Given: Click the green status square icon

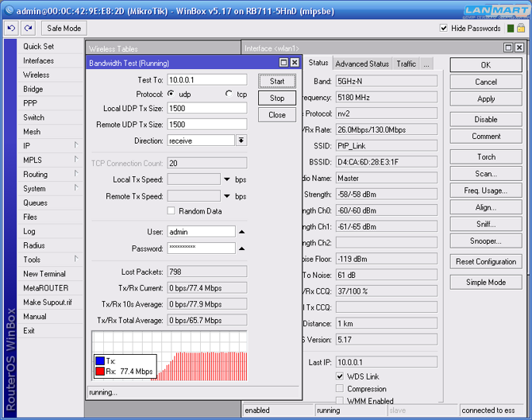Looking at the screenshot, I should click(x=511, y=28).
